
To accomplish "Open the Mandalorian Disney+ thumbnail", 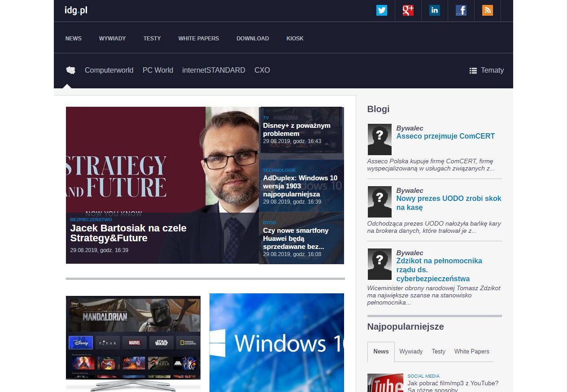I will [133, 343].
